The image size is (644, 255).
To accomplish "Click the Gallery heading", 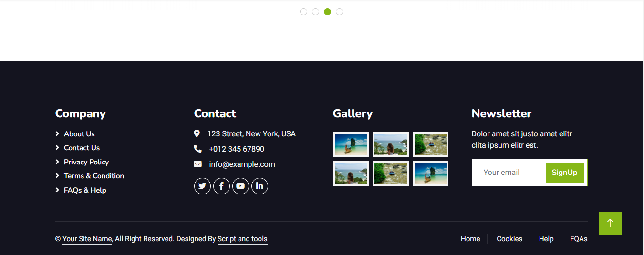I will pos(353,114).
